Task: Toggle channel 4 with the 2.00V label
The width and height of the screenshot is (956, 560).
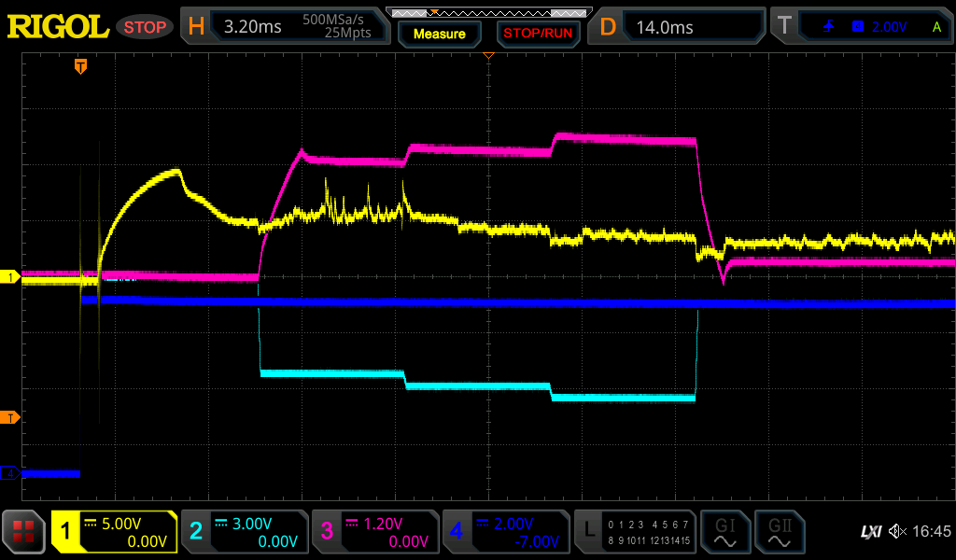Action: pyautogui.click(x=504, y=532)
